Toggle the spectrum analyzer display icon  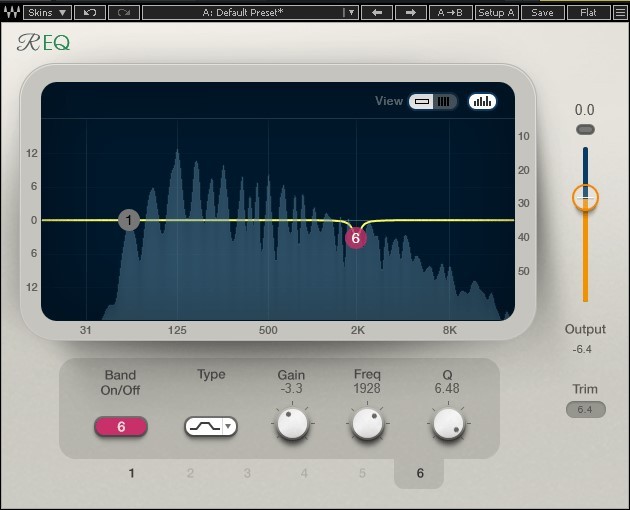click(x=482, y=101)
